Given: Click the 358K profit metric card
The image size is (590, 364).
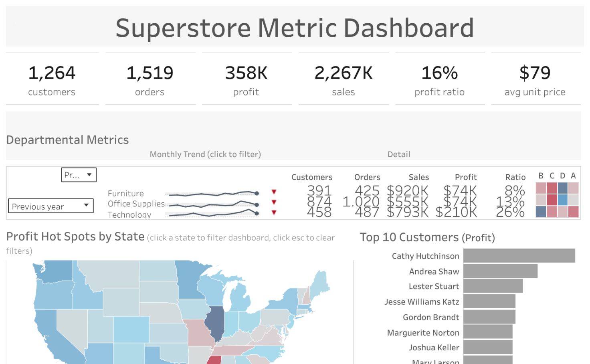Looking at the screenshot, I should [x=246, y=79].
